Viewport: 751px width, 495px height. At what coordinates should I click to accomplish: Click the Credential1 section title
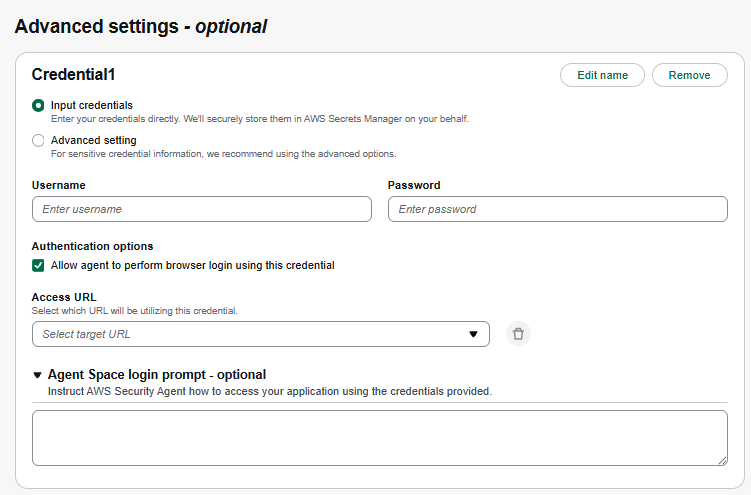point(73,75)
